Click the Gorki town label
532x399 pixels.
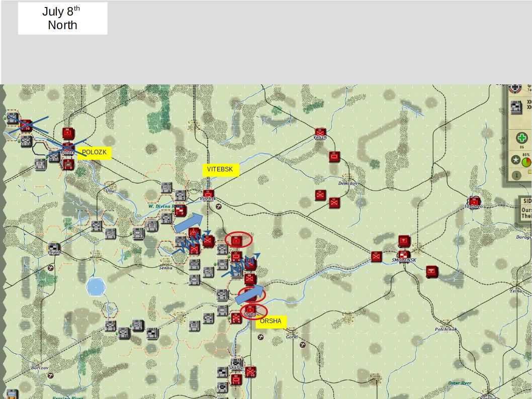point(292,337)
